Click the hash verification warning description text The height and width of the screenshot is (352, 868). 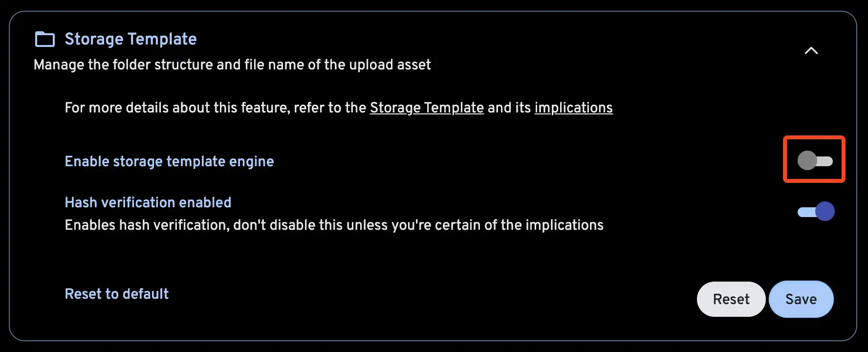[x=334, y=225]
